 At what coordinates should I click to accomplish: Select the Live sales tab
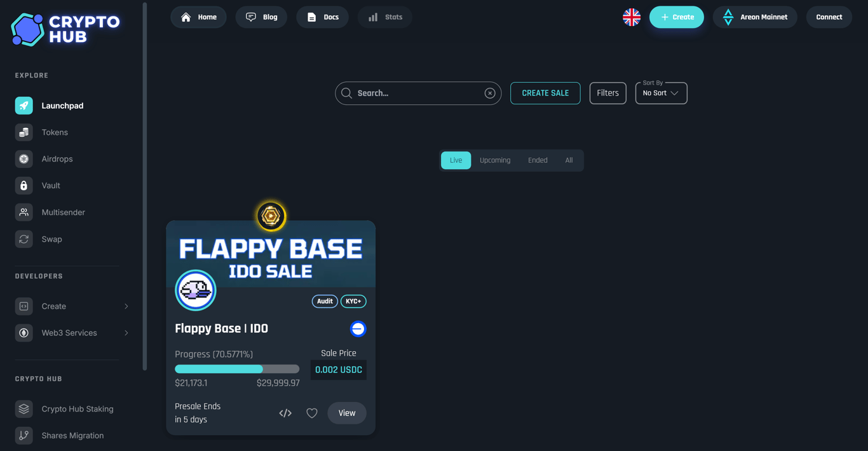click(x=456, y=160)
